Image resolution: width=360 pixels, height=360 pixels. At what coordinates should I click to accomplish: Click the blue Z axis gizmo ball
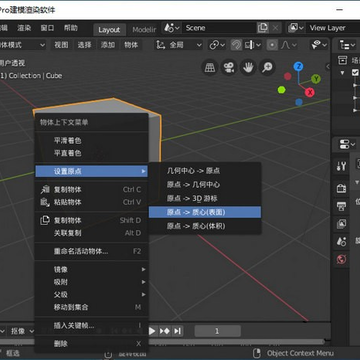point(298,66)
